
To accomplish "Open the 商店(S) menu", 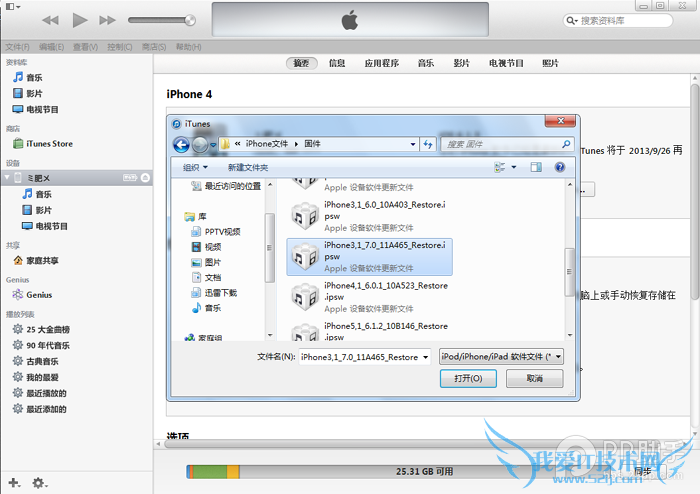I will point(154,47).
